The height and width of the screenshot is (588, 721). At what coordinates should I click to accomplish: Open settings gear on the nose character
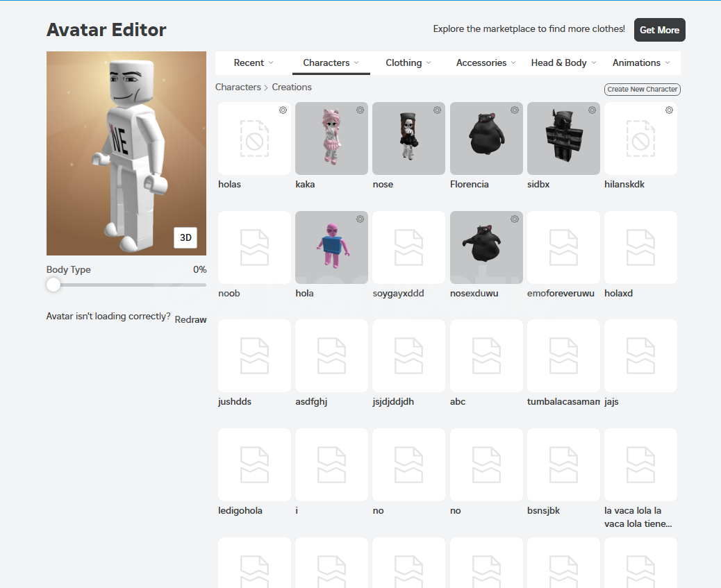tap(438, 110)
